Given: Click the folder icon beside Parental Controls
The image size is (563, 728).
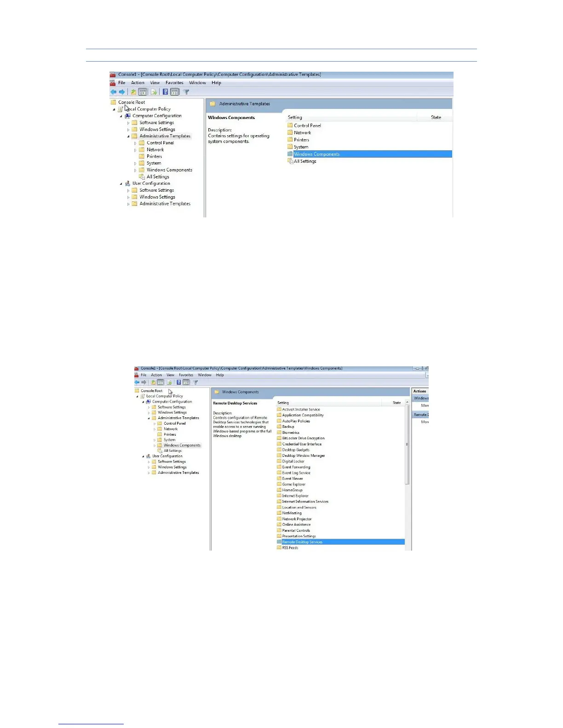Looking at the screenshot, I should [x=279, y=530].
